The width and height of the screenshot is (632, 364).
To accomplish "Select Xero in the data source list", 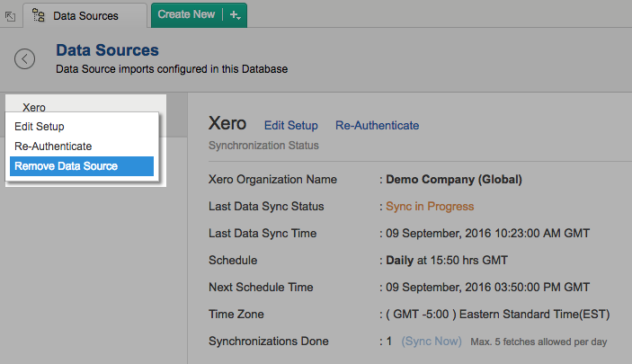I will tap(34, 107).
